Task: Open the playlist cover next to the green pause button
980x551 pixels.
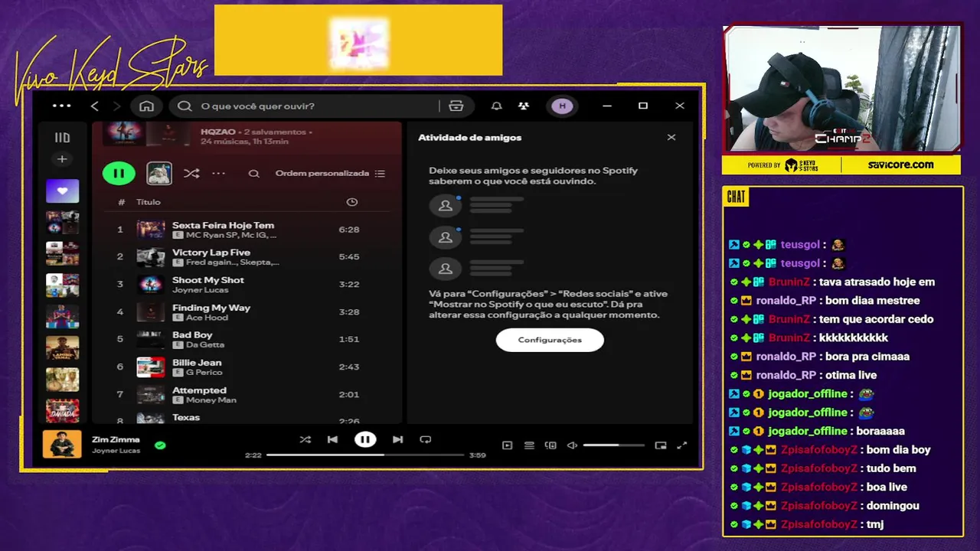Action: coord(159,173)
